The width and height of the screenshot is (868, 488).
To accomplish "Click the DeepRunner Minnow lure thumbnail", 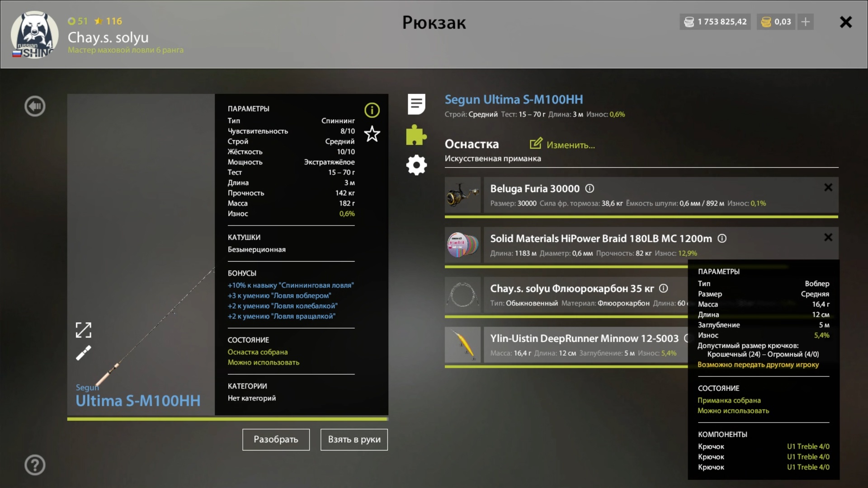I will coord(462,345).
